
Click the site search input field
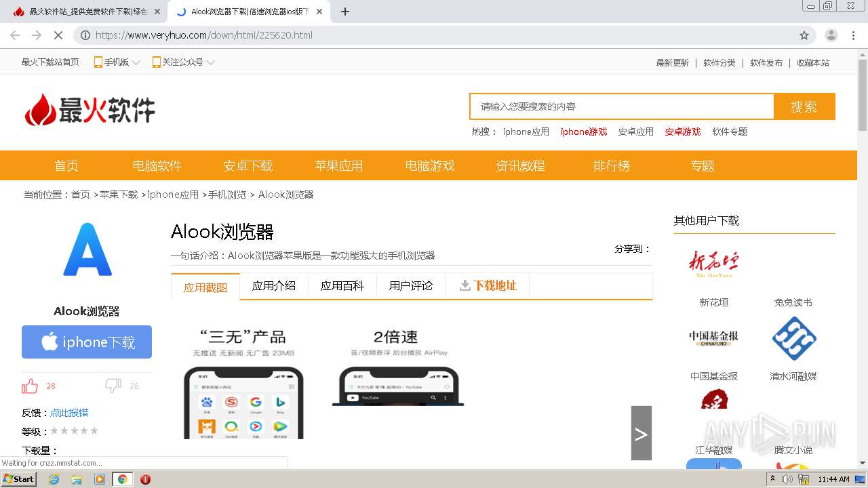622,106
